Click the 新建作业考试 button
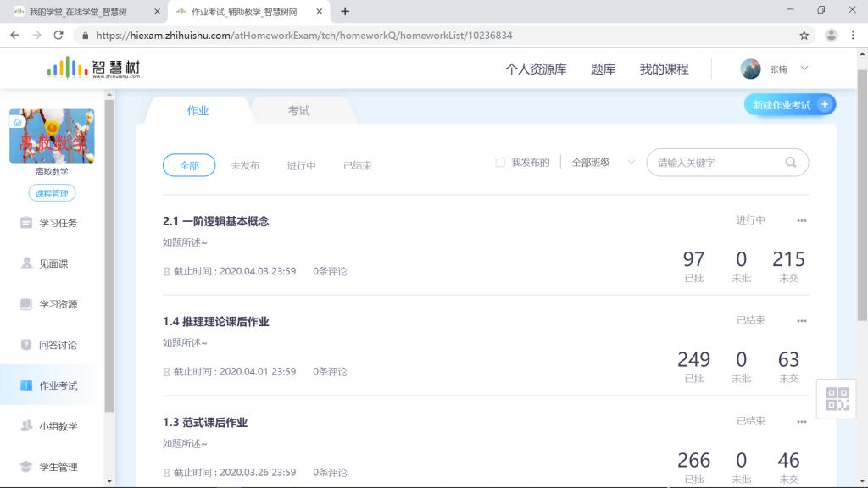 point(789,105)
